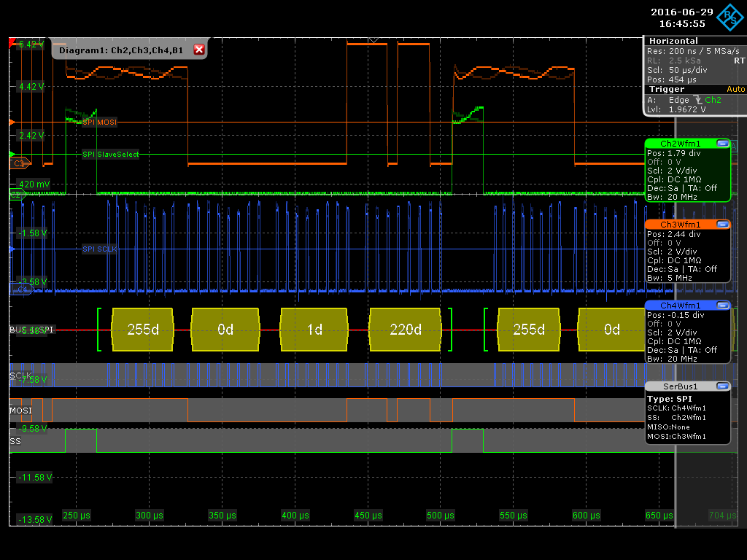
Task: Click the trigger position marker at top of grid
Action: tap(373, 41)
